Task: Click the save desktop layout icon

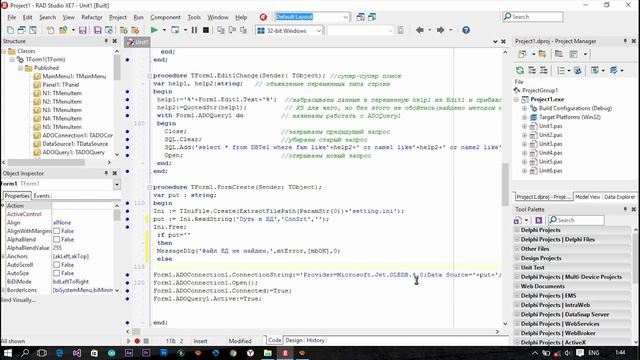Action: [361, 17]
